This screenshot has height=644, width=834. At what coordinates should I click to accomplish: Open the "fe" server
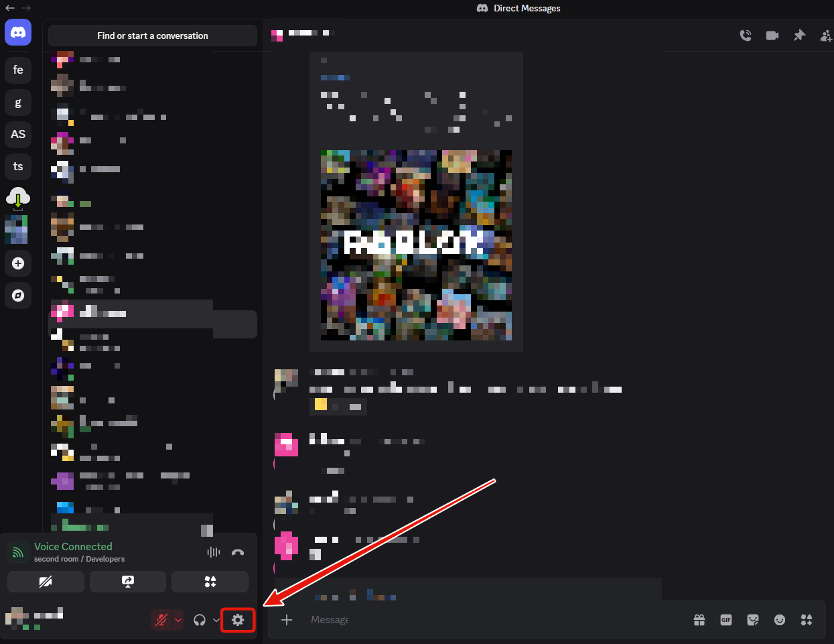coord(18,70)
